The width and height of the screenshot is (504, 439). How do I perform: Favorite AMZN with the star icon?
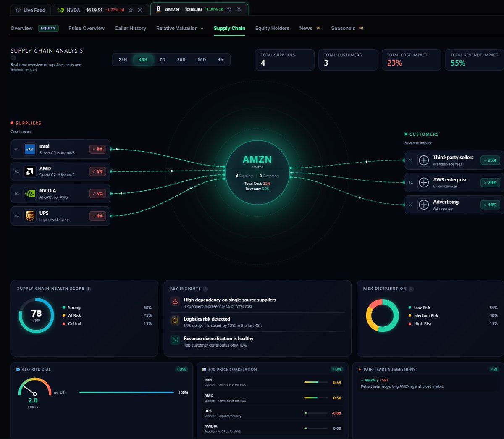pos(229,9)
